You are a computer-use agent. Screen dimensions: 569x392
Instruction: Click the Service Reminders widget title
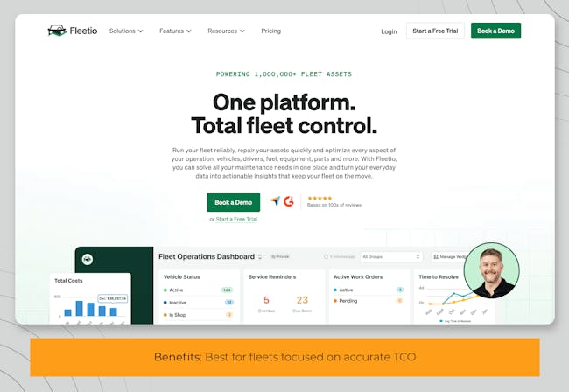pos(272,277)
